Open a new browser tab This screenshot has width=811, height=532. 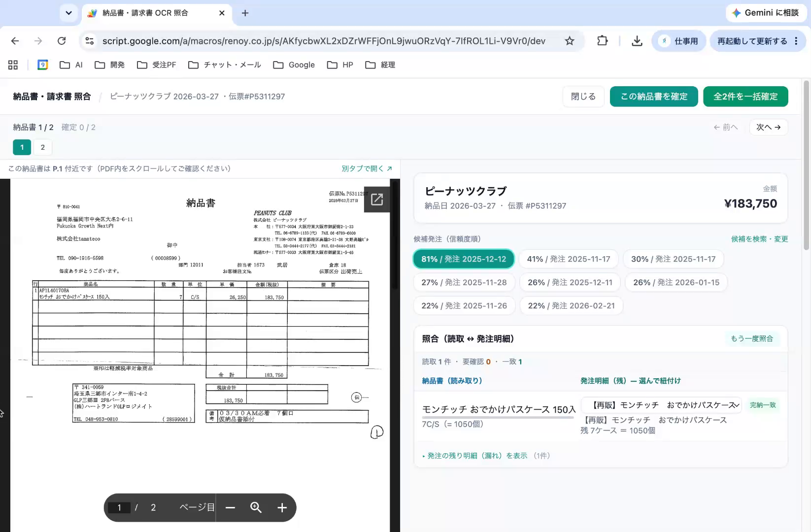pyautogui.click(x=245, y=13)
